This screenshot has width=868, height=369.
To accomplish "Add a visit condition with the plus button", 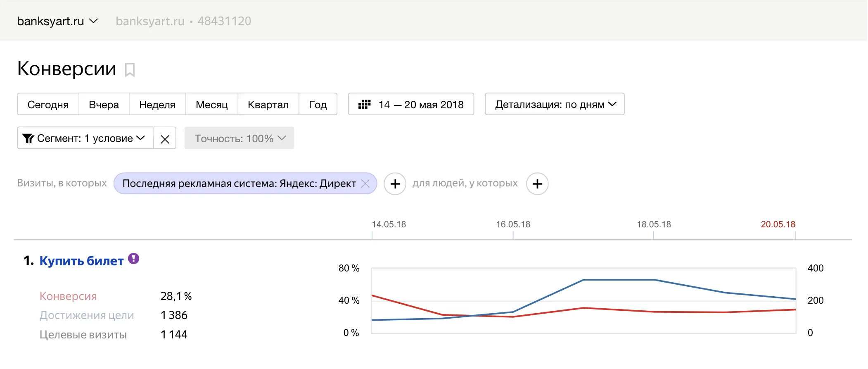I will 395,183.
